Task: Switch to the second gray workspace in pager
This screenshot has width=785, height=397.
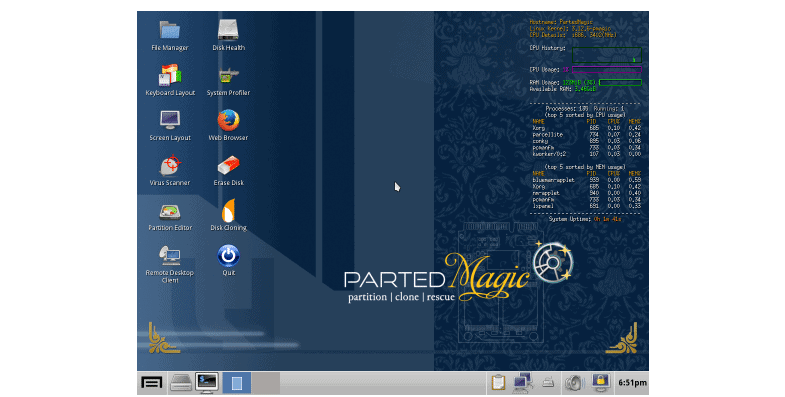Action: tap(265, 383)
